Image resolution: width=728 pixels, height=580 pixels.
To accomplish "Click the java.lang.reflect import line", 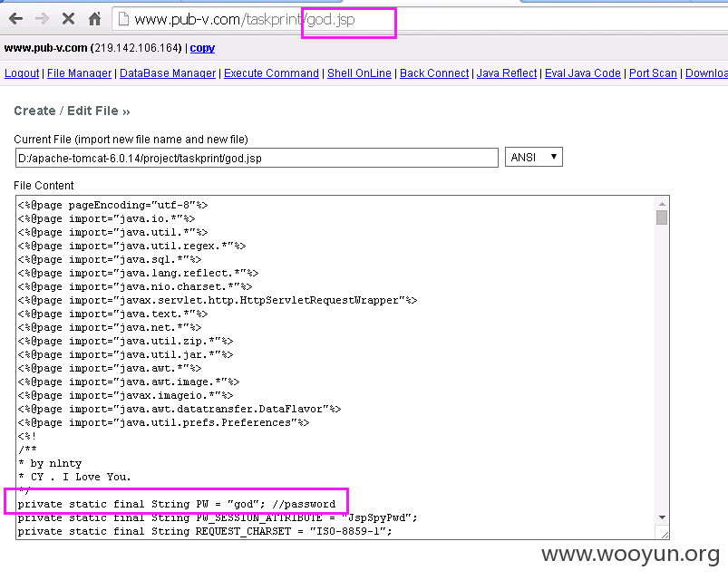I will [138, 273].
